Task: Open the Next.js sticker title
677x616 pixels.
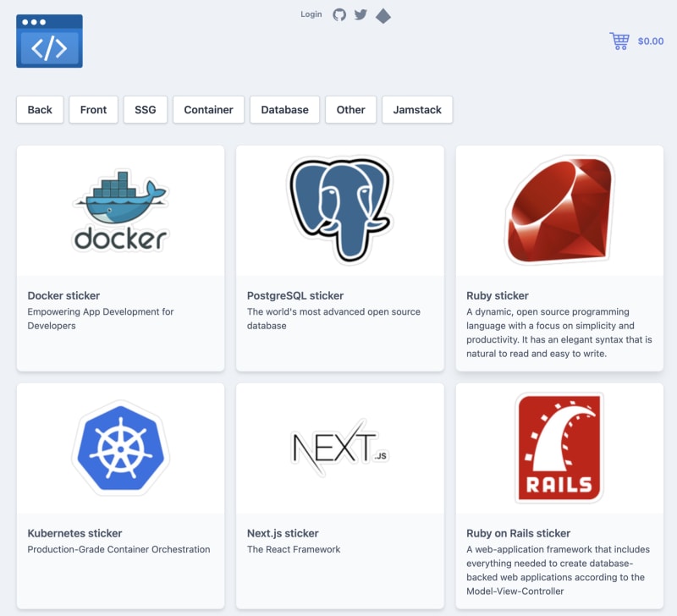Action: (283, 533)
